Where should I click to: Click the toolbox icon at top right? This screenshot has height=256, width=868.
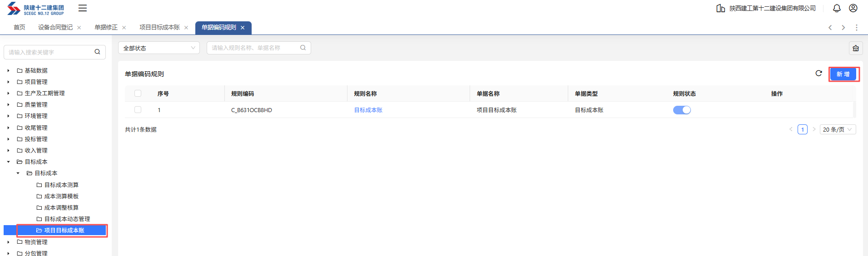(856, 48)
